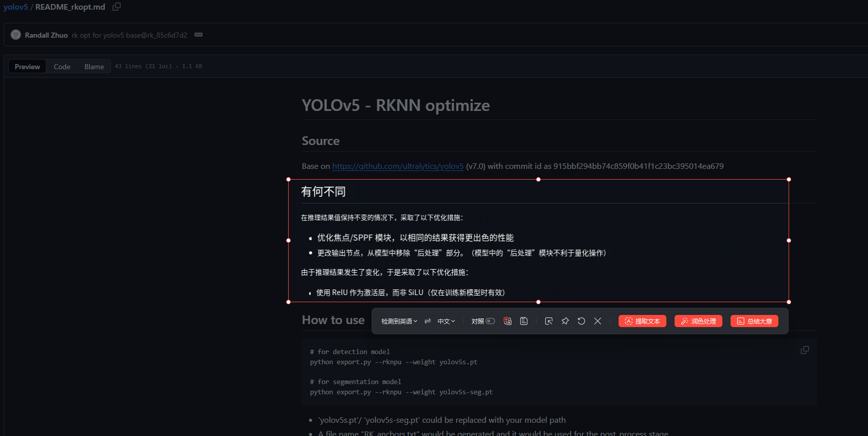The height and width of the screenshot is (436, 868).
Task: Follow the github.com/ultralytics/yolov5 link
Action: tap(398, 166)
